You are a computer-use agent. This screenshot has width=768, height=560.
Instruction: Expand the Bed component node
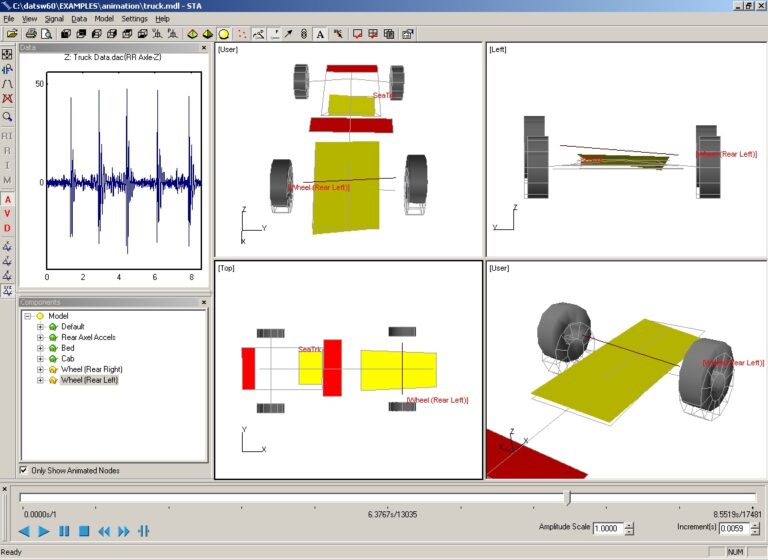40,348
